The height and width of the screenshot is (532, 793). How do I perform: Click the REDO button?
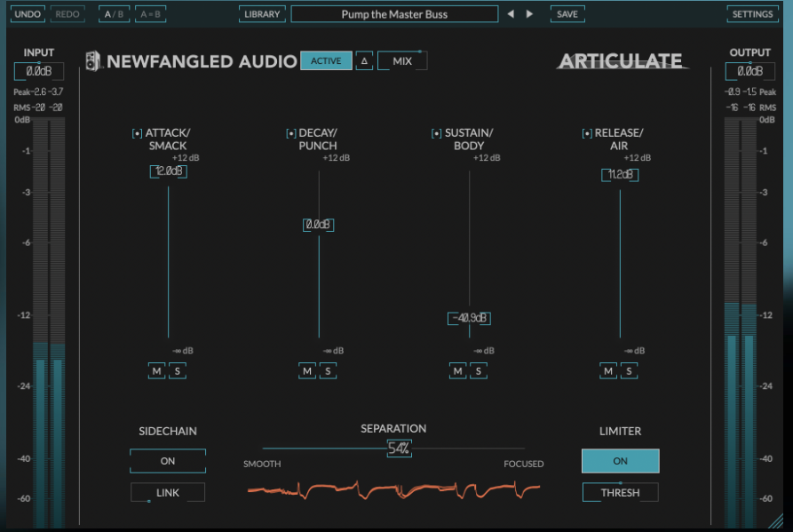pos(67,14)
